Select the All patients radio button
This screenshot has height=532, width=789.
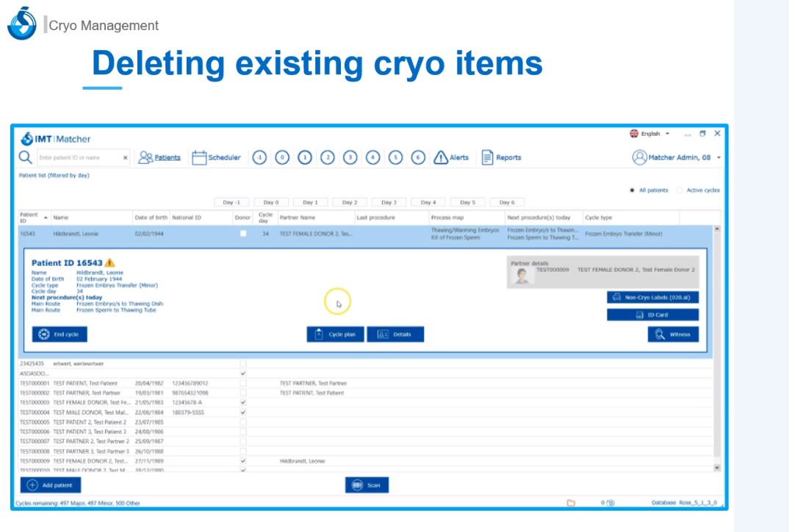tap(632, 190)
